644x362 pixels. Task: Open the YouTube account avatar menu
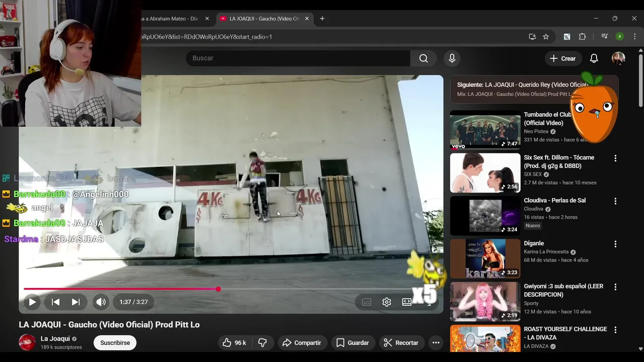pyautogui.click(x=618, y=58)
